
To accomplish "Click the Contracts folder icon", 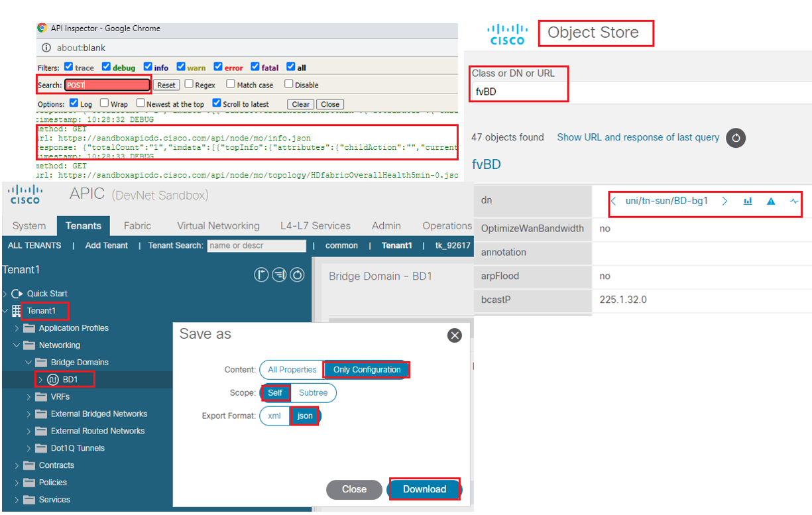I will [29, 466].
